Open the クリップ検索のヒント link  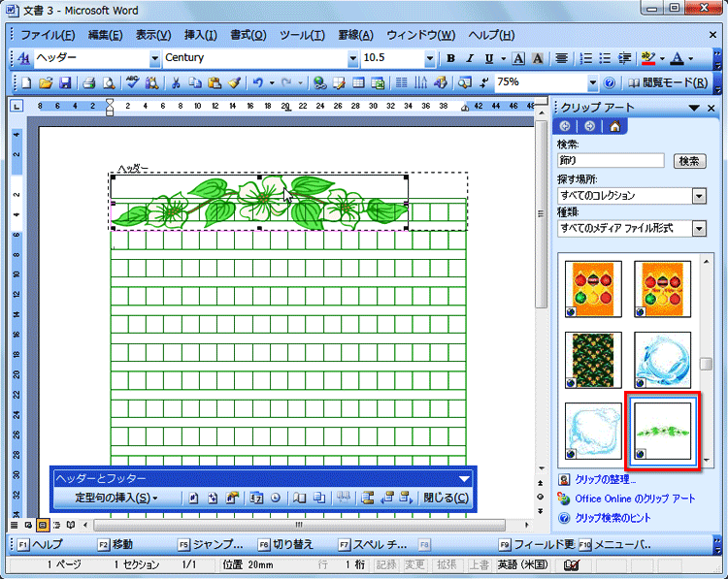[612, 518]
